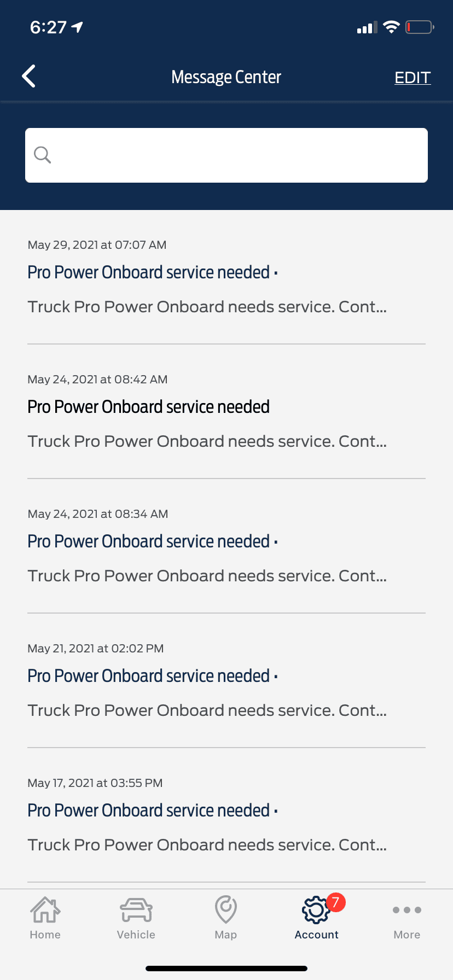Select the Account gear icon
This screenshot has height=980, width=453.
click(315, 911)
